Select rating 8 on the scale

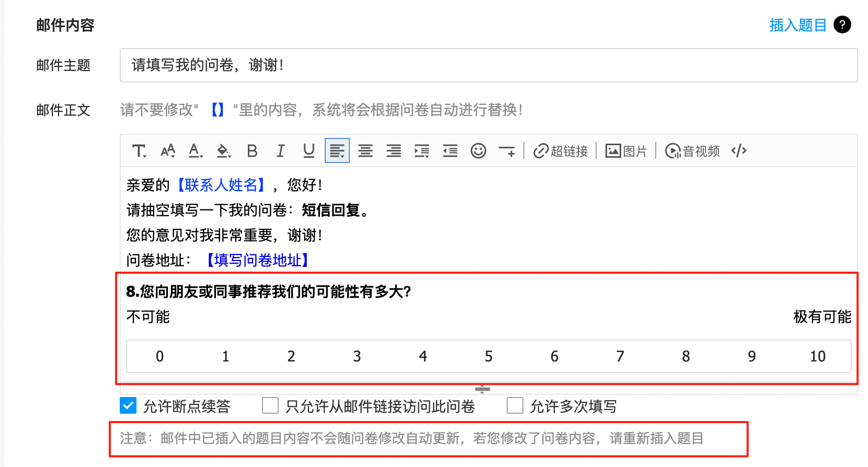point(686,356)
